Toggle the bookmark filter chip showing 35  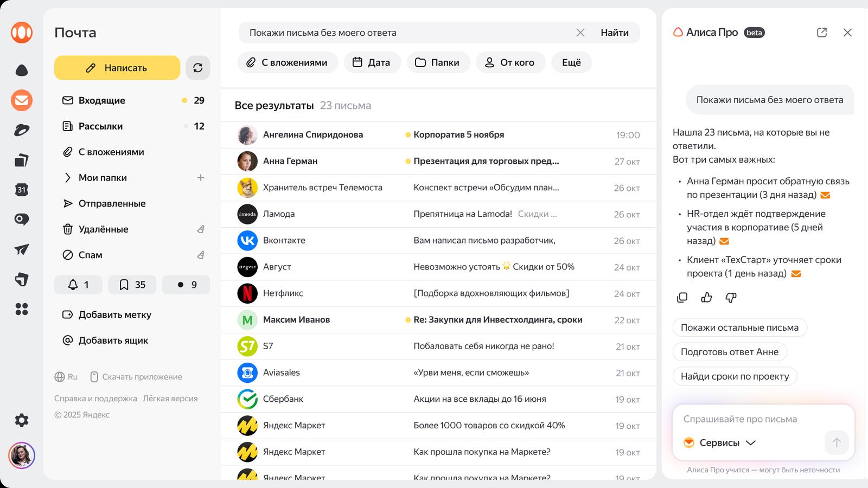[x=132, y=285]
